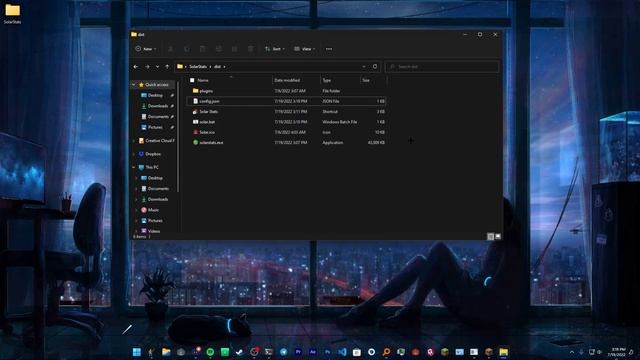This screenshot has width=640, height=360.
Task: Click the Share toolbar icon
Action: point(235,49)
